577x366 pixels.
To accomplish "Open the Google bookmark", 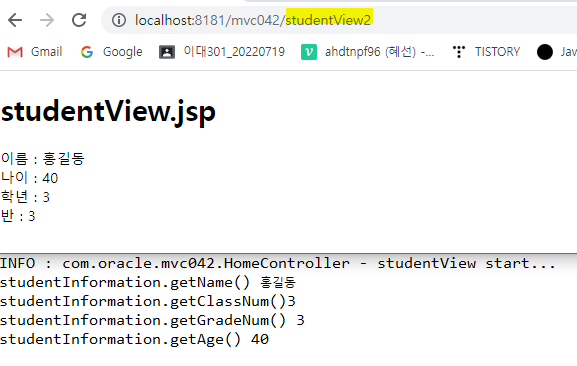I will tap(111, 52).
